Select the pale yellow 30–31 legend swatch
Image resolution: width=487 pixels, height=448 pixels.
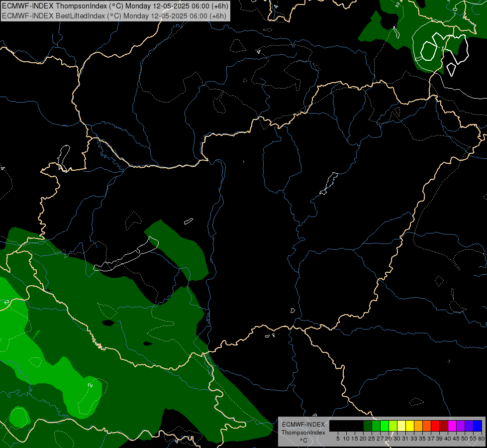pos(401,426)
